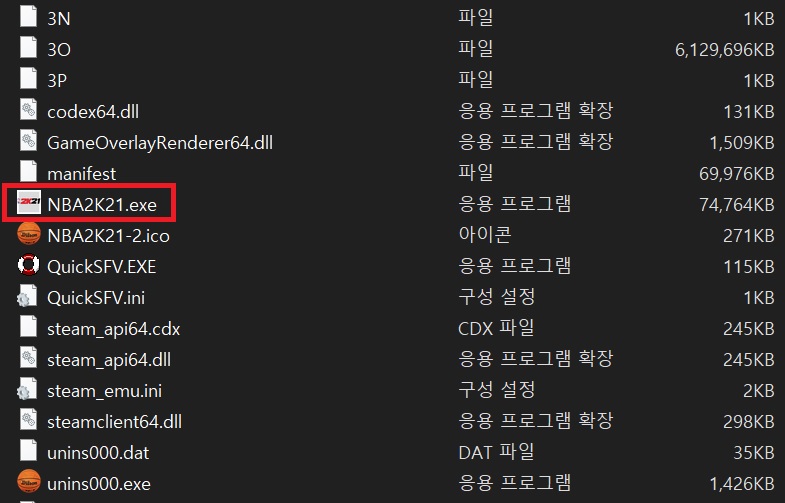Screen dimensions: 785x503
Task: Select the NBA2K21.exe icon
Action: point(29,202)
